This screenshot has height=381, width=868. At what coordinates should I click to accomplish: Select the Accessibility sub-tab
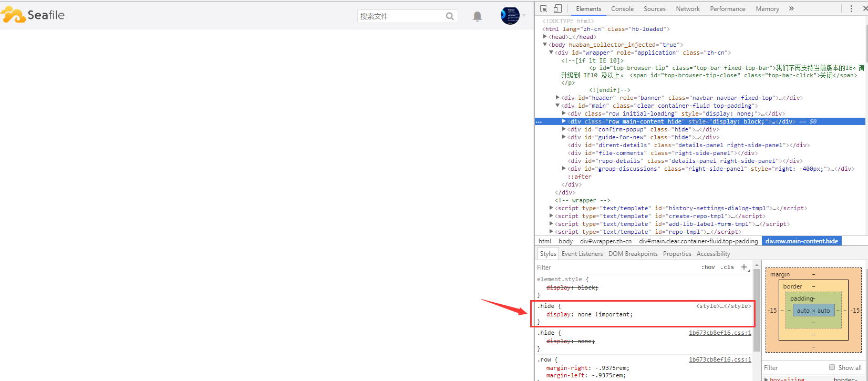[x=714, y=254]
